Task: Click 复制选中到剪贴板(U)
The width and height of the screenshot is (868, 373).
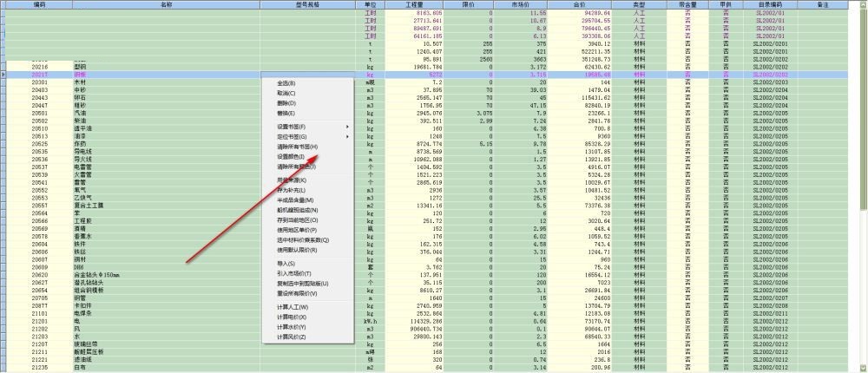Action: pos(302,284)
